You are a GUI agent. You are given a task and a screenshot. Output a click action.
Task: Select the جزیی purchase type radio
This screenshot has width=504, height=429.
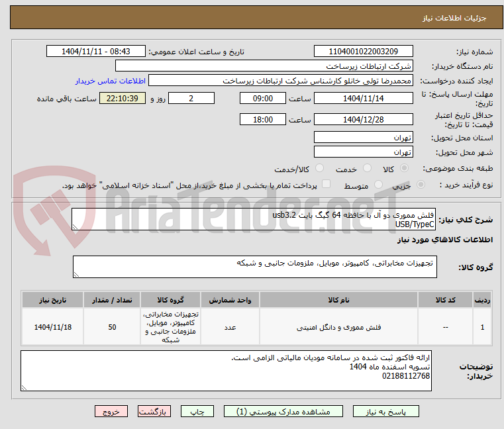[421, 185]
